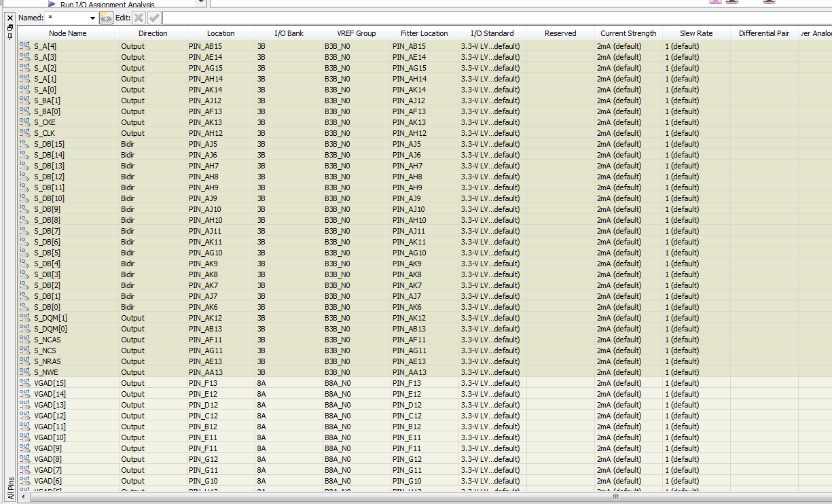This screenshot has height=504, width=832.
Task: Select Location cell PIN_AJ12 for S_BA[1]
Action: 205,101
